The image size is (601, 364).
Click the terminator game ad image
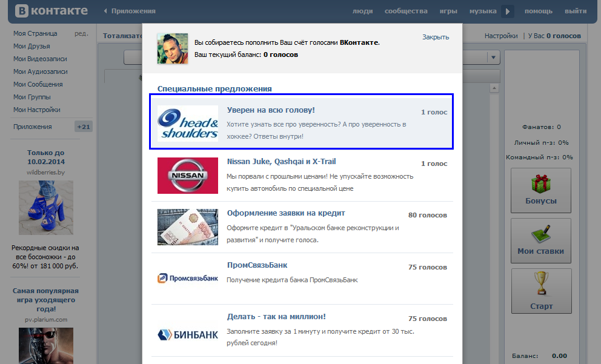pos(46,346)
